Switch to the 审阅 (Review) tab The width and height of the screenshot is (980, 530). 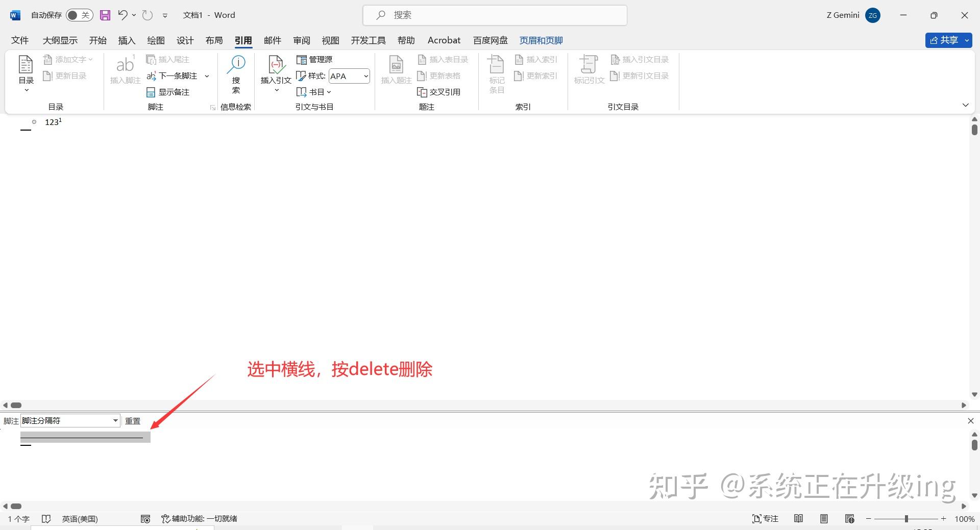click(301, 40)
